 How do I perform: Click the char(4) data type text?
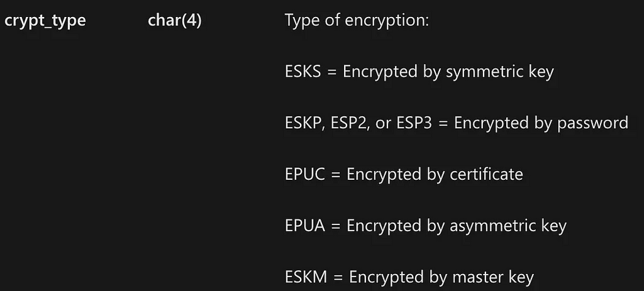[175, 21]
